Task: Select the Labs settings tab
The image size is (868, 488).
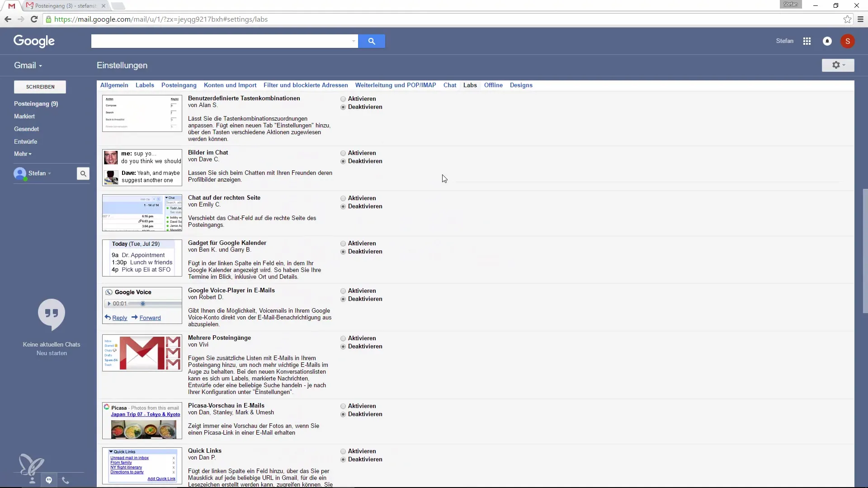Action: click(x=470, y=85)
